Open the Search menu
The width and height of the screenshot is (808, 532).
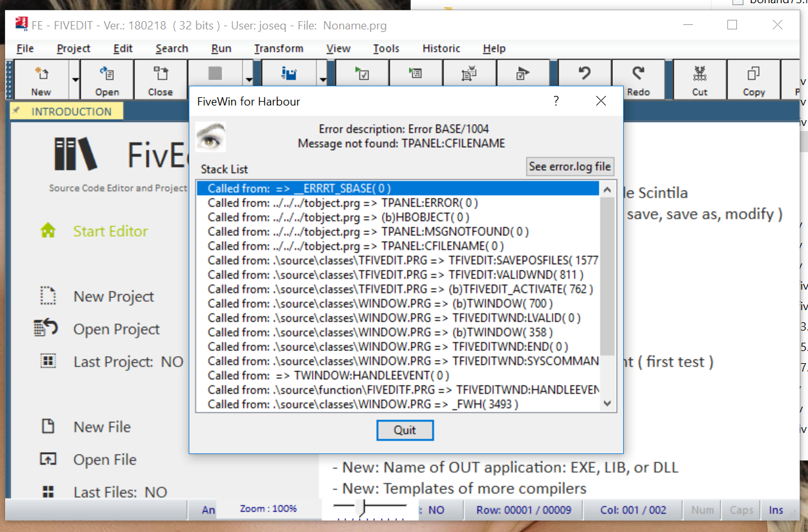click(x=171, y=49)
